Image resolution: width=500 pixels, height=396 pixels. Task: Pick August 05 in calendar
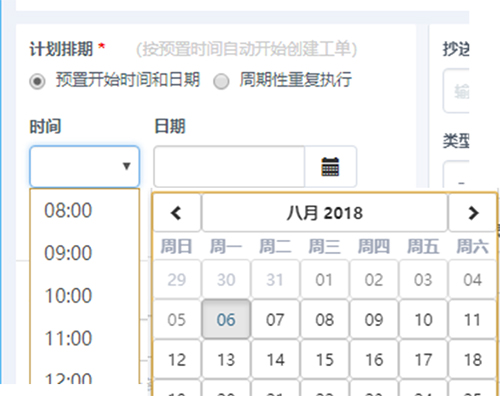tap(176, 320)
